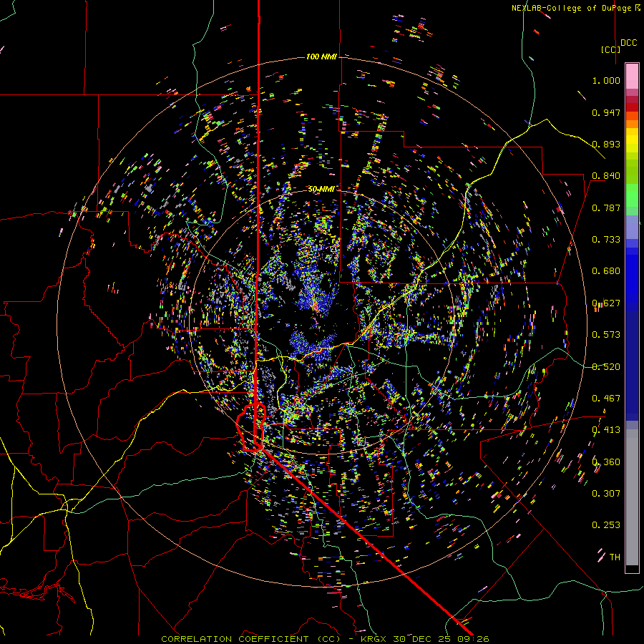This screenshot has width=644, height=644.
Task: Click the pink top segment of color bar
Action: 632,76
